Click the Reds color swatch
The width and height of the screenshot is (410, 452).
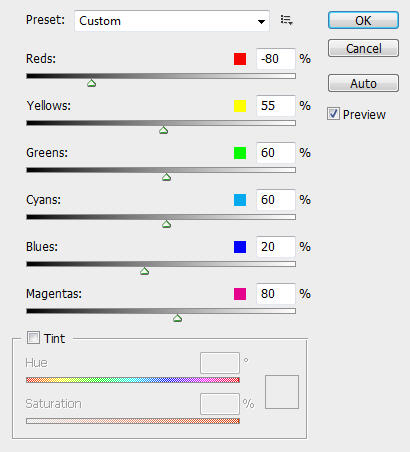tap(240, 59)
